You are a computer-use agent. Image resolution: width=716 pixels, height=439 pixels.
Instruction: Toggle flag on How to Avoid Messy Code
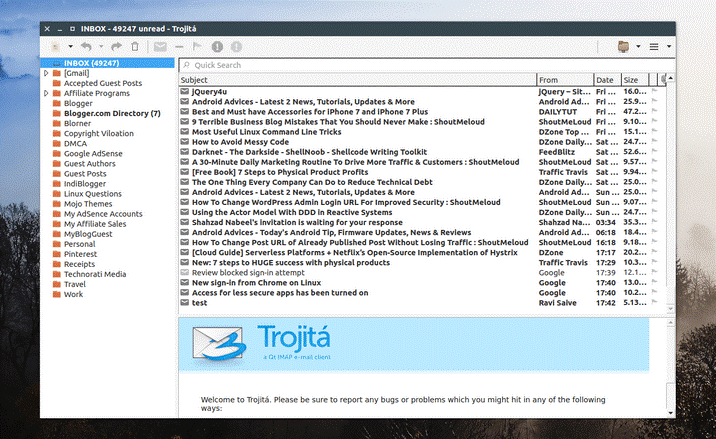click(x=654, y=142)
